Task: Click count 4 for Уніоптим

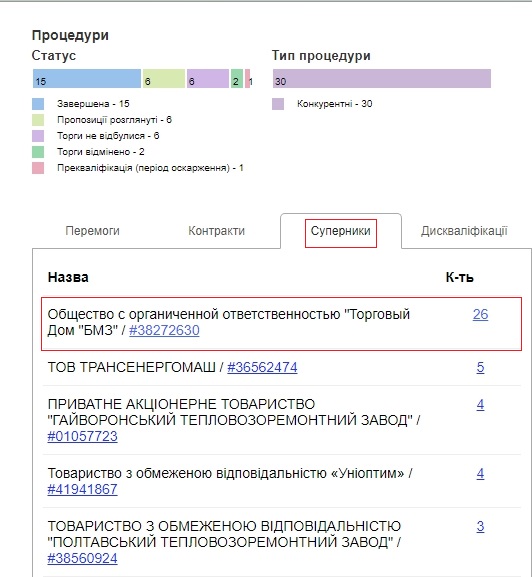Action: (x=480, y=473)
